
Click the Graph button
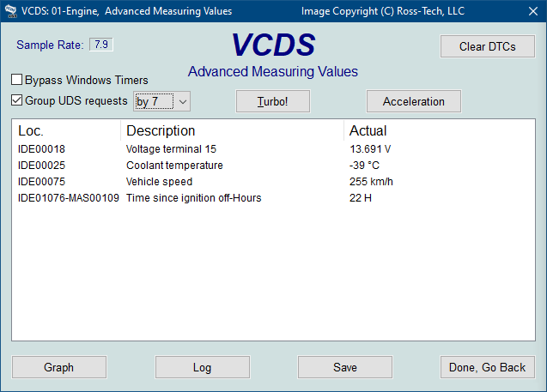[59, 367]
